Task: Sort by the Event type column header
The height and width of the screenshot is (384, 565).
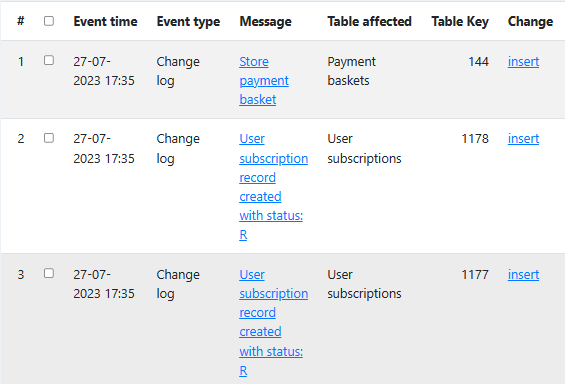Action: [x=188, y=22]
